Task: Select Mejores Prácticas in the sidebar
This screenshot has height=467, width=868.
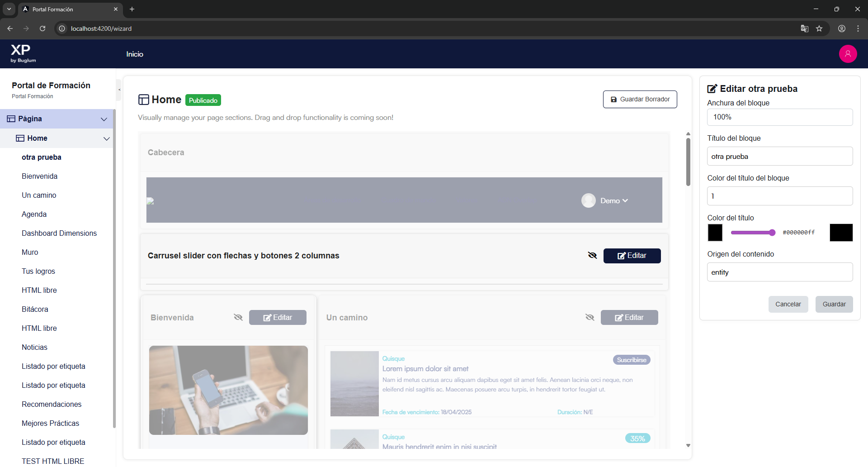Action: point(51,423)
